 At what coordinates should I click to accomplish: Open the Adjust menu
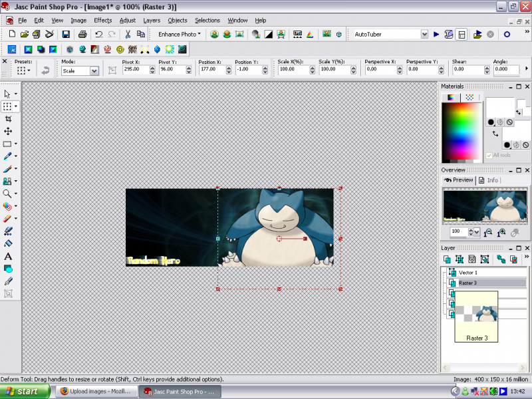tap(128, 21)
